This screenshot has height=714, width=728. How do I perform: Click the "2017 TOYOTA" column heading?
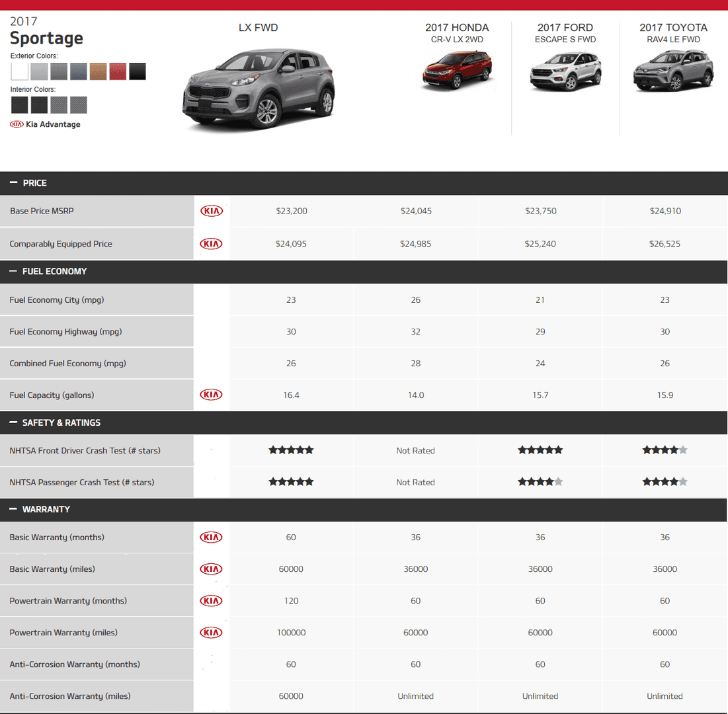tap(673, 28)
